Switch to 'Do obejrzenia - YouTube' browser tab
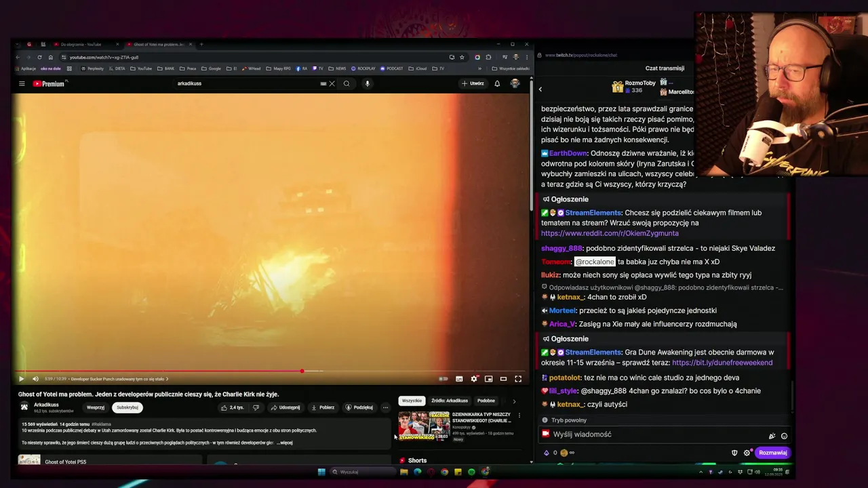Viewport: 868px width, 488px height. tap(85, 44)
